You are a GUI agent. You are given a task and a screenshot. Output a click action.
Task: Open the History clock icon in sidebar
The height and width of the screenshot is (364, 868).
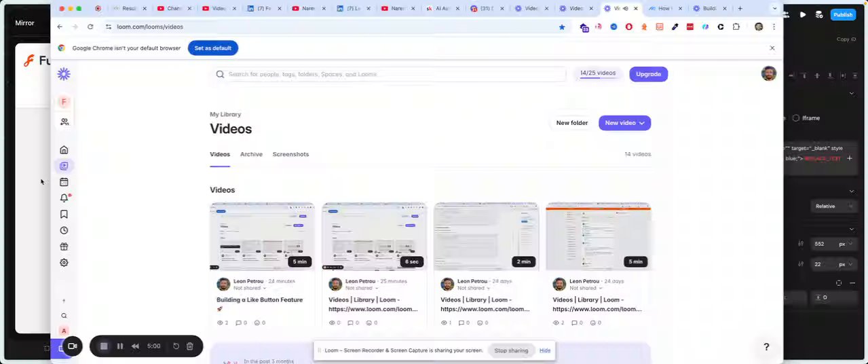(x=64, y=231)
